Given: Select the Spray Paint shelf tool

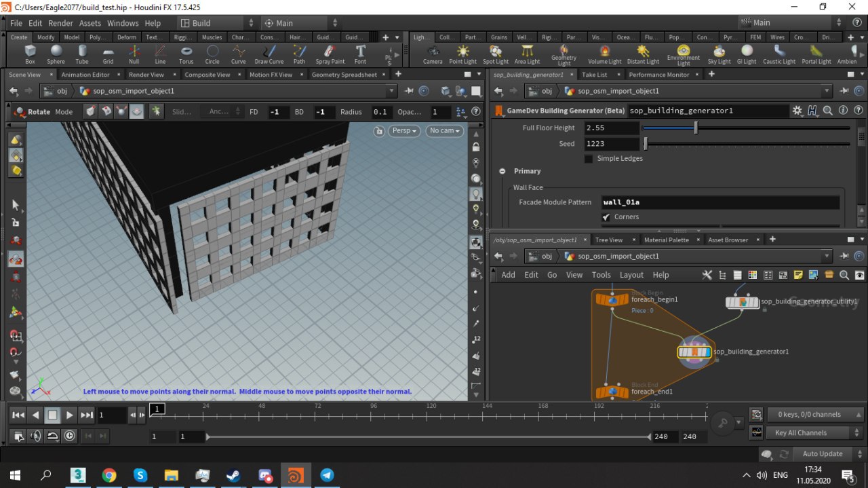Looking at the screenshot, I should tap(330, 54).
